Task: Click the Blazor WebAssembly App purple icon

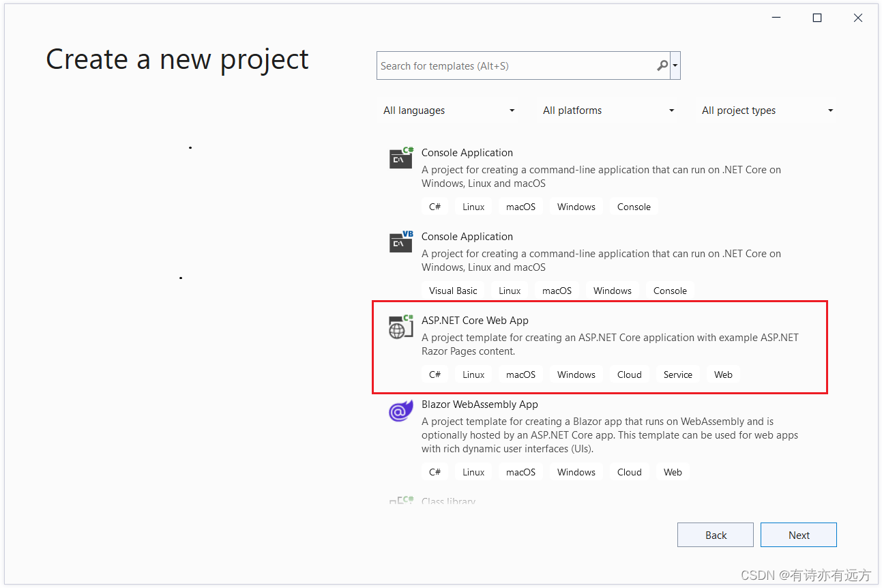Action: pos(400,411)
